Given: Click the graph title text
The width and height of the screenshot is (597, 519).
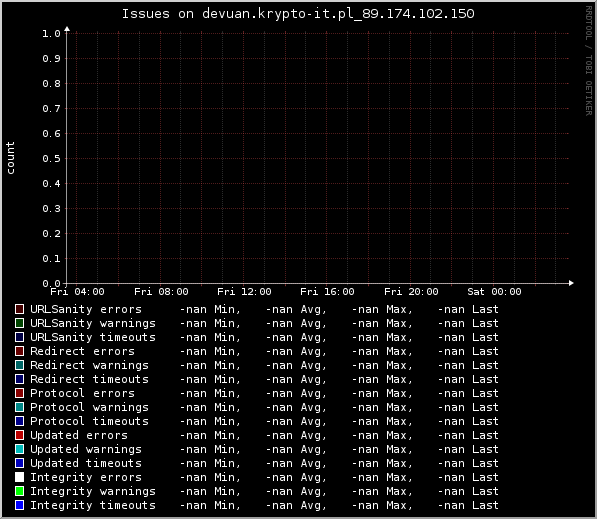Looking at the screenshot, I should [298, 14].
